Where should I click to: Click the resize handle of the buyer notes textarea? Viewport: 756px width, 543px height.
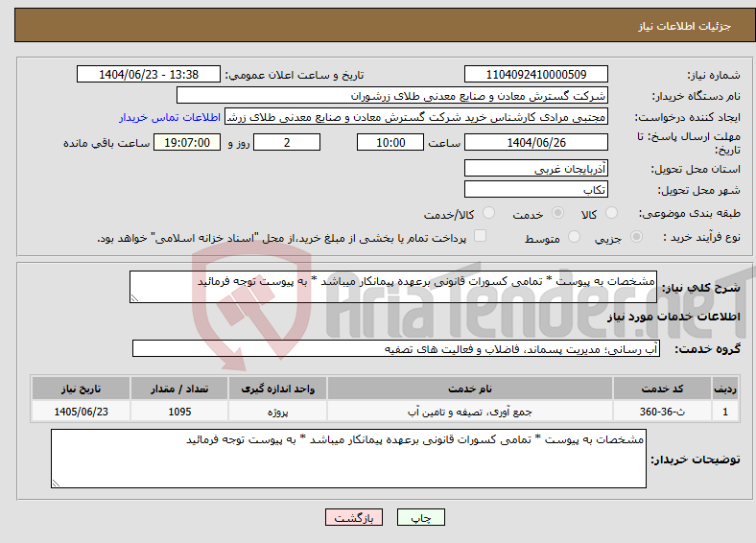pos(56,484)
